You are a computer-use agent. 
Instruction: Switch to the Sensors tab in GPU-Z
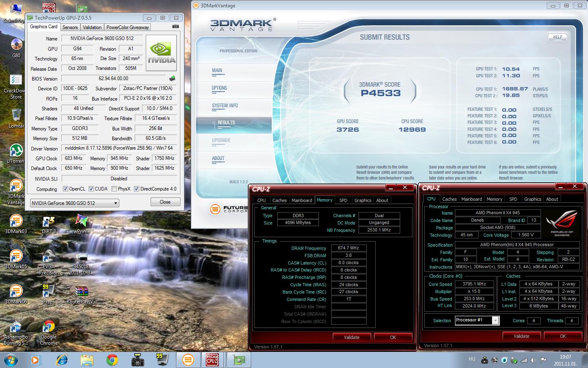coord(70,27)
